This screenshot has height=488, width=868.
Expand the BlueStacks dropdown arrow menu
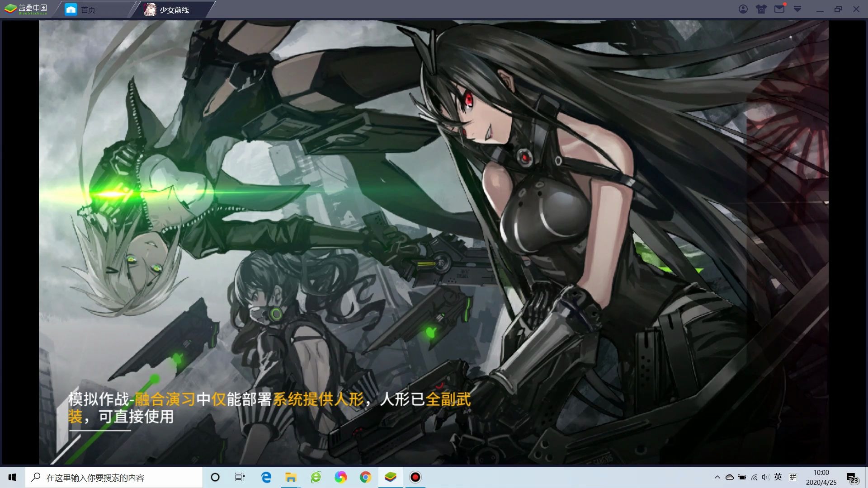pos(797,9)
